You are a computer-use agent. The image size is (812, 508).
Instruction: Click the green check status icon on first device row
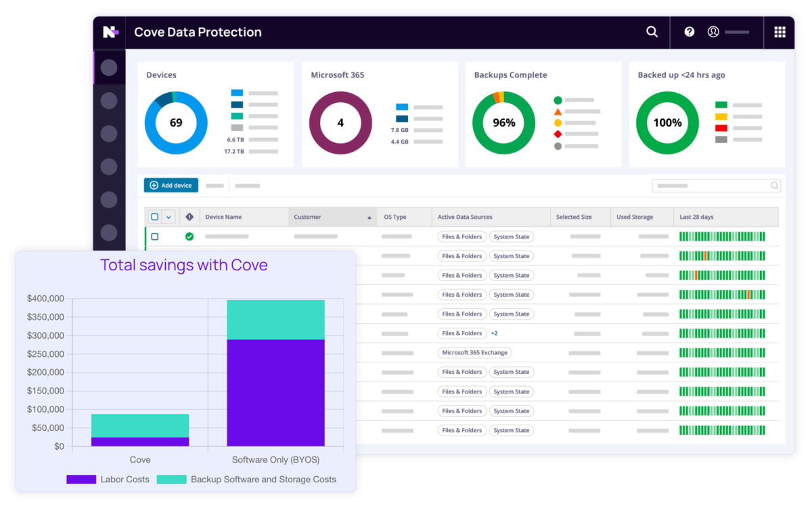point(189,236)
